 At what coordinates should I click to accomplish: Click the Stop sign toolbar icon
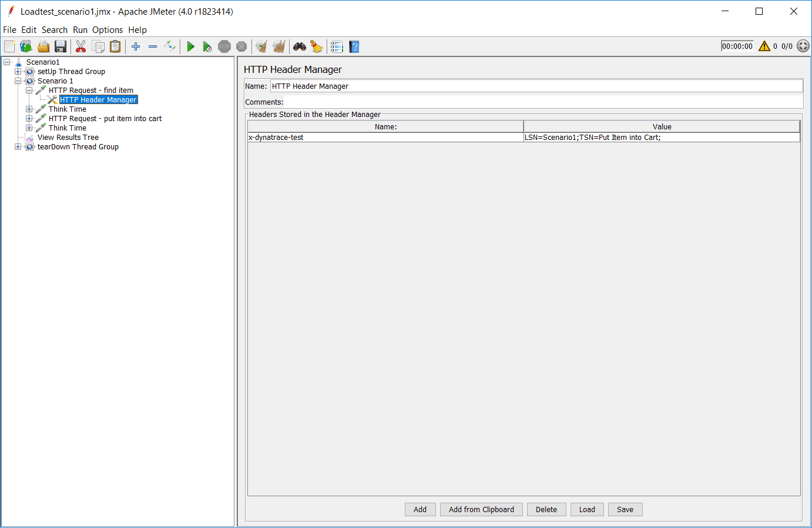point(224,46)
